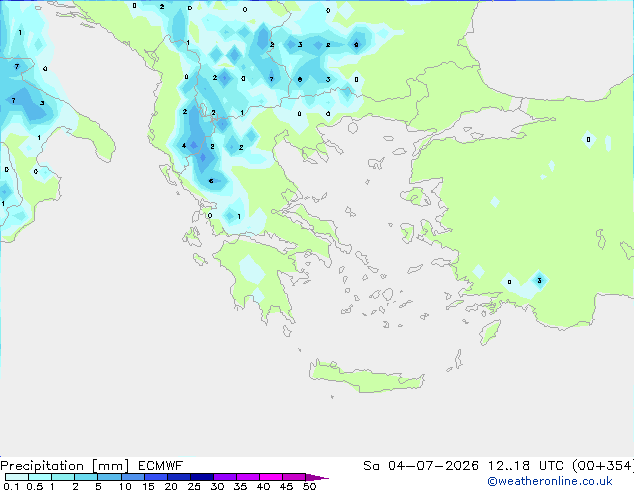Pick the 1–2 mm legend color swatch

(x=63, y=477)
